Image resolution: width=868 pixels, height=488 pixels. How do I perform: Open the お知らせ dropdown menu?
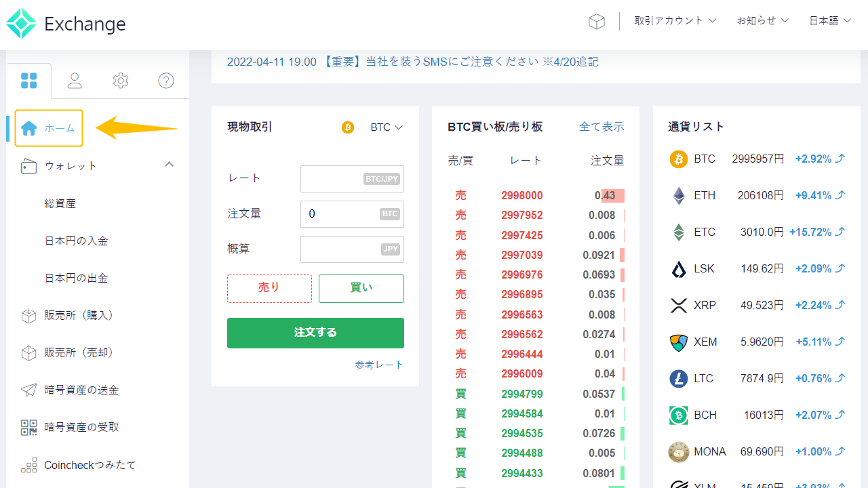pos(763,21)
